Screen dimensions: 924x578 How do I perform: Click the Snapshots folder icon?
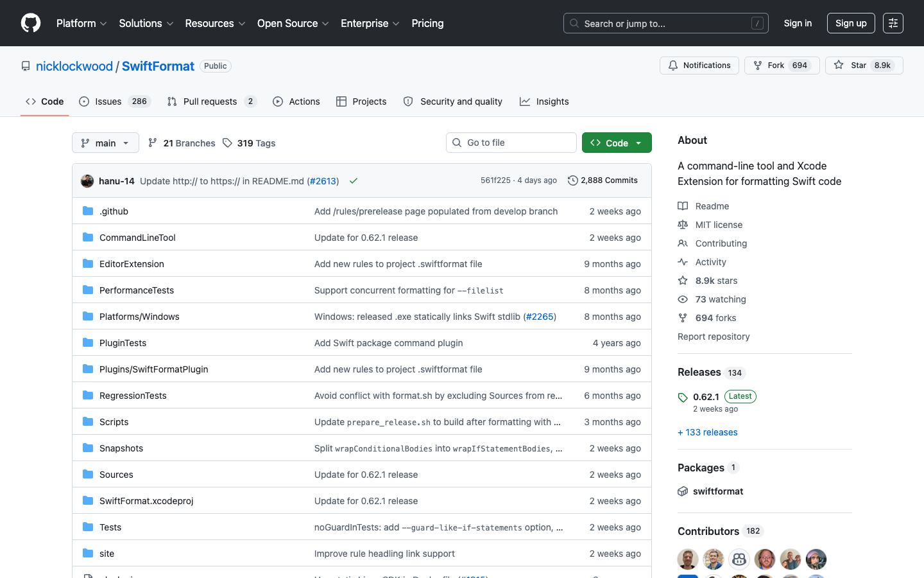pos(88,448)
